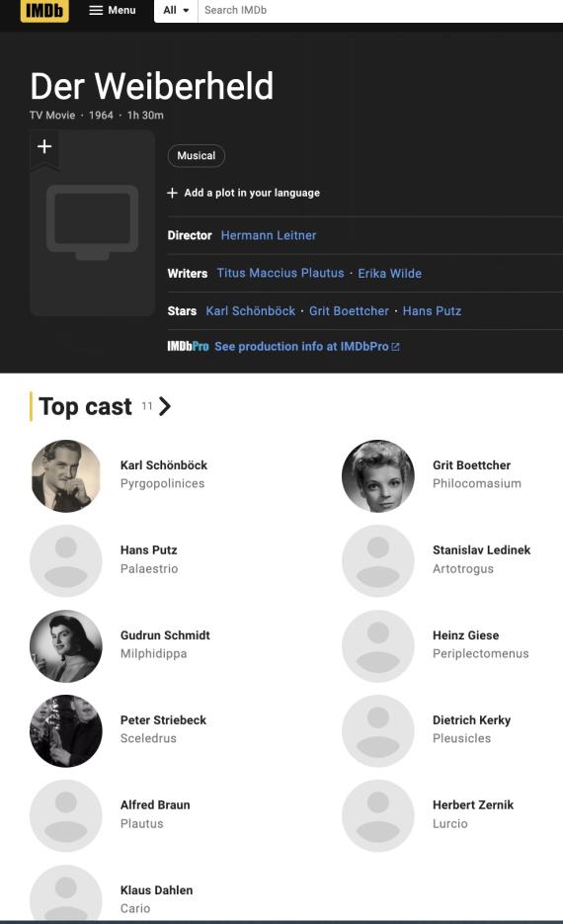Focus the Search IMDb field
The height and width of the screenshot is (924, 563).
380,10
